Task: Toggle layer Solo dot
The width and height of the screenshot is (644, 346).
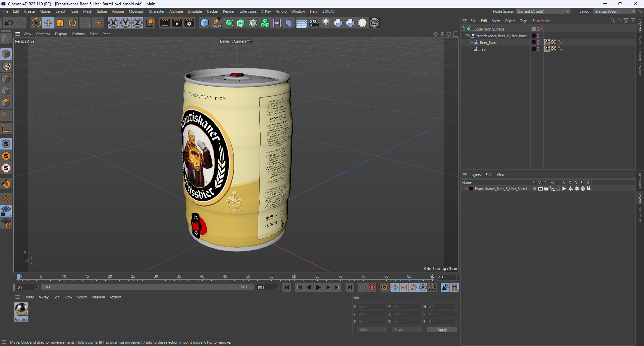Action: click(534, 189)
